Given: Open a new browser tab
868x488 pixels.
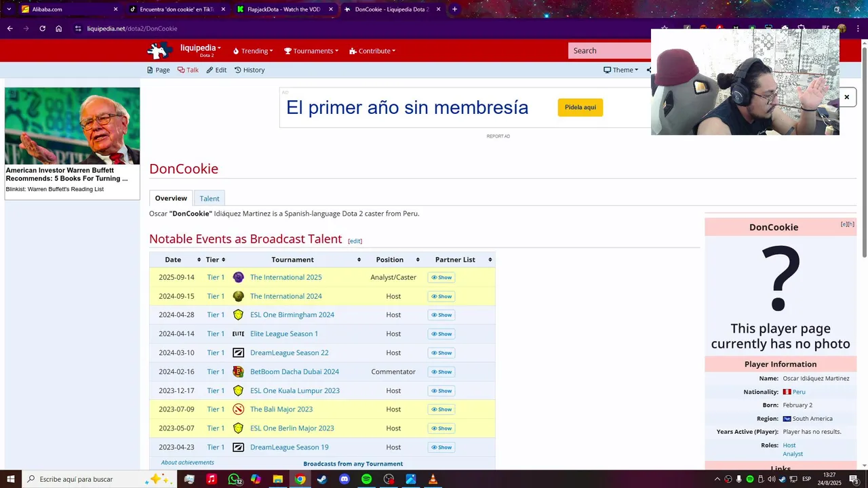Looking at the screenshot, I should tap(454, 9).
